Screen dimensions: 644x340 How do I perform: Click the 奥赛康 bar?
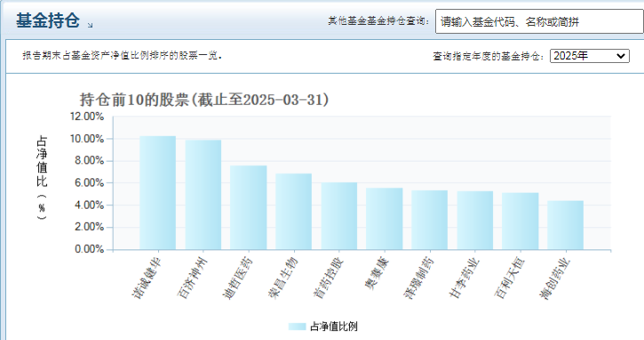(385, 219)
